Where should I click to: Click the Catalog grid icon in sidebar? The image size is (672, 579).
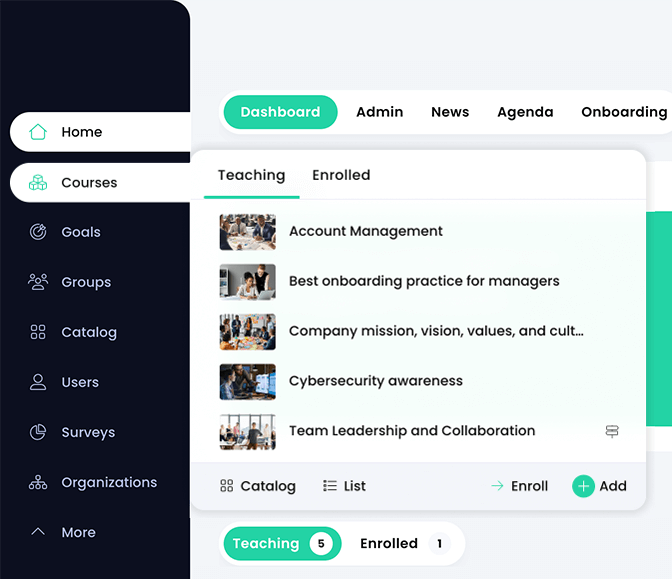pos(38,332)
